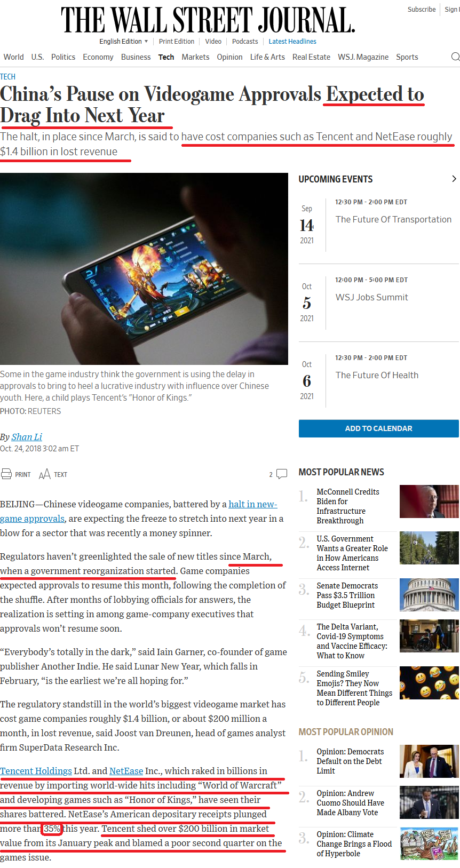Open the search magnifier icon

[455, 57]
